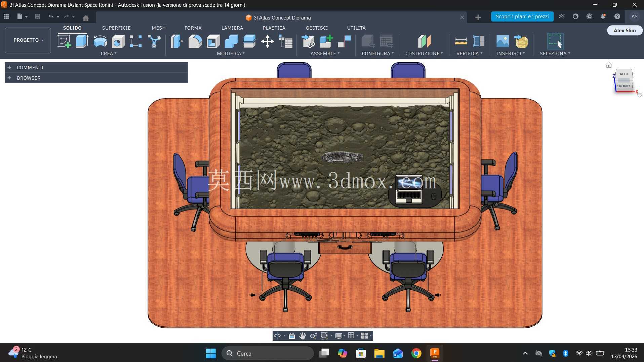The height and width of the screenshot is (362, 644).
Task: Open the LAMIERA tab
Action: pyautogui.click(x=232, y=28)
